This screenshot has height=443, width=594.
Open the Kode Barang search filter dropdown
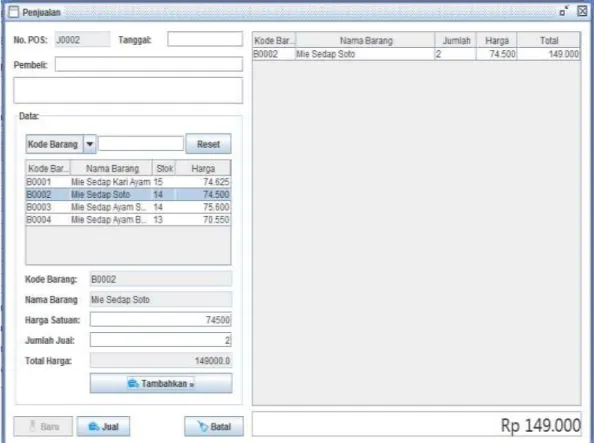pyautogui.click(x=90, y=144)
